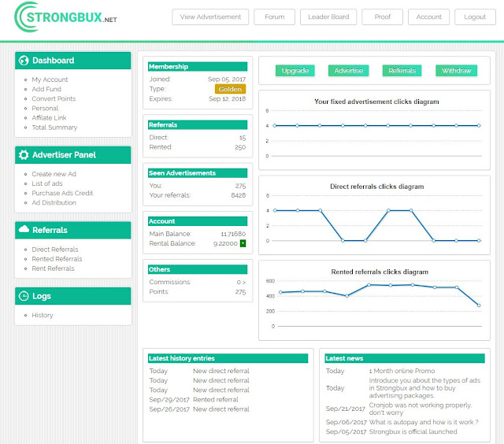This screenshot has height=444, width=504.
Task: Click the green Withdraw button
Action: click(x=457, y=71)
